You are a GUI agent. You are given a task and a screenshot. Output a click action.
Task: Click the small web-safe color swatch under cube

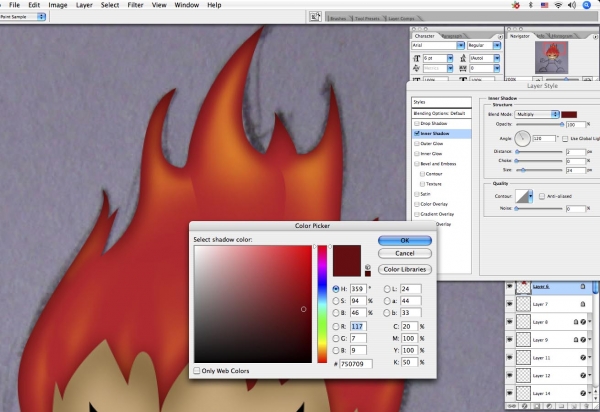(368, 274)
